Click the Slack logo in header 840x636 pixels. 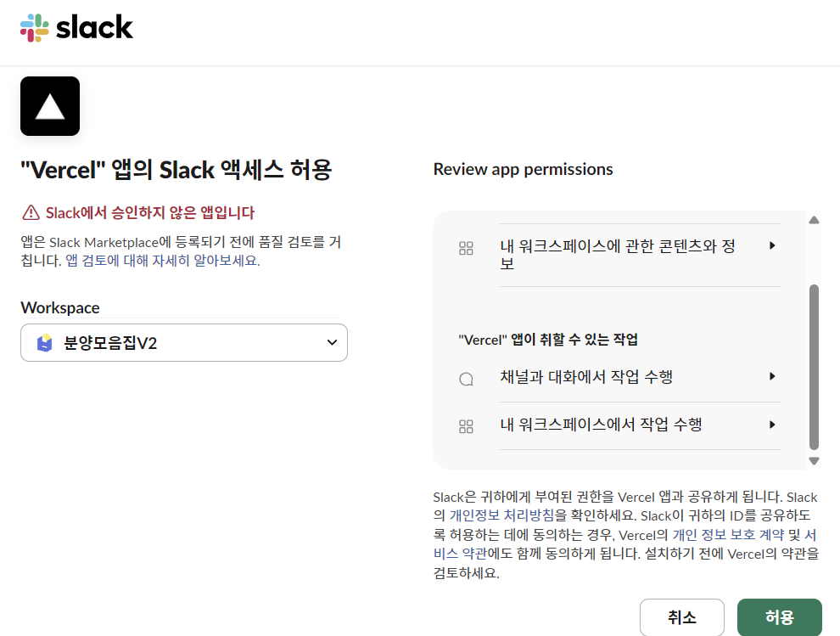point(76,28)
